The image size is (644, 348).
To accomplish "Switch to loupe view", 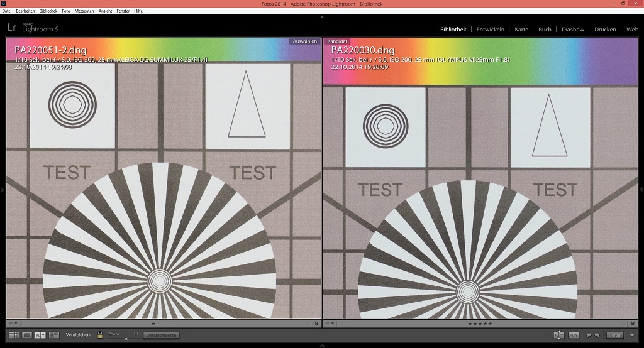I will click(x=27, y=335).
